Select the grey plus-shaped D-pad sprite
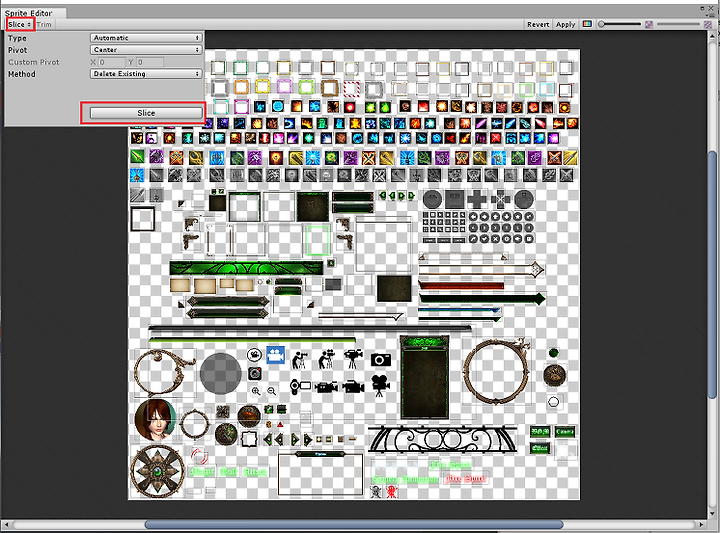The height and width of the screenshot is (533, 720). pos(477,199)
